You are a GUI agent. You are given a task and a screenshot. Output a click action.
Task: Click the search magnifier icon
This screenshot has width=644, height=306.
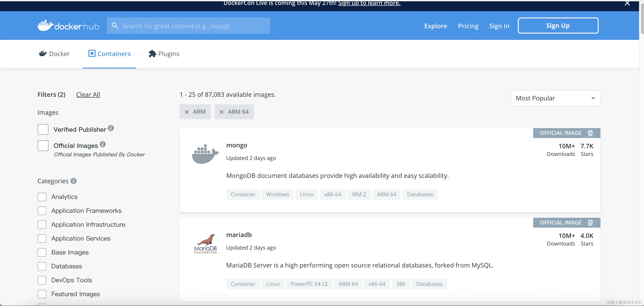[115, 26]
